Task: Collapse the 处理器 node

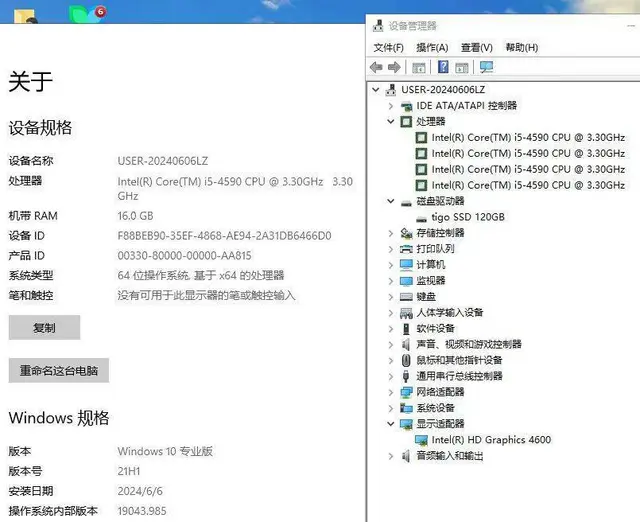Action: coord(391,121)
